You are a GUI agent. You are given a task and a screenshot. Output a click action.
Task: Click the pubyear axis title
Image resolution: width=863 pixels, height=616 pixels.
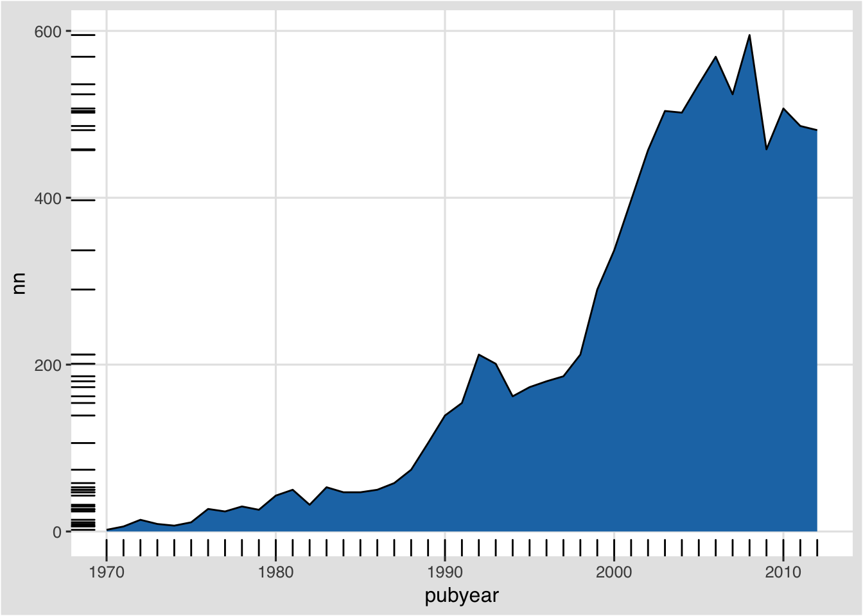(462, 596)
